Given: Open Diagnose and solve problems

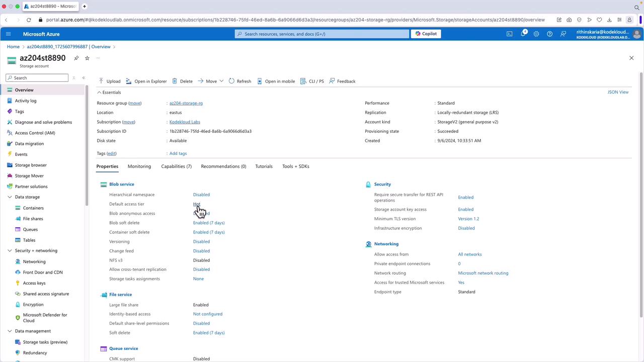Looking at the screenshot, I should pos(43,122).
